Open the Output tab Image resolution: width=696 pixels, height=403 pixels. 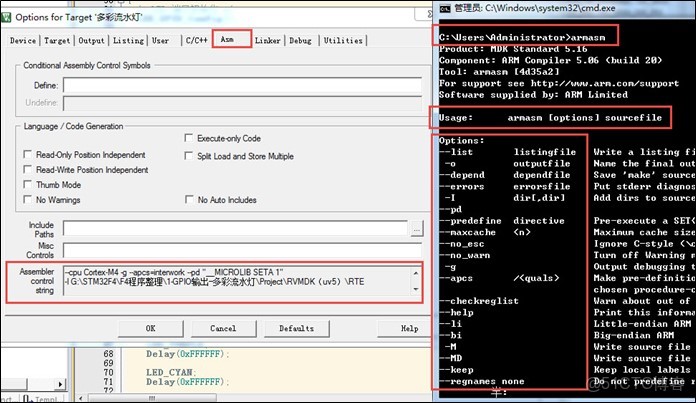(x=91, y=40)
